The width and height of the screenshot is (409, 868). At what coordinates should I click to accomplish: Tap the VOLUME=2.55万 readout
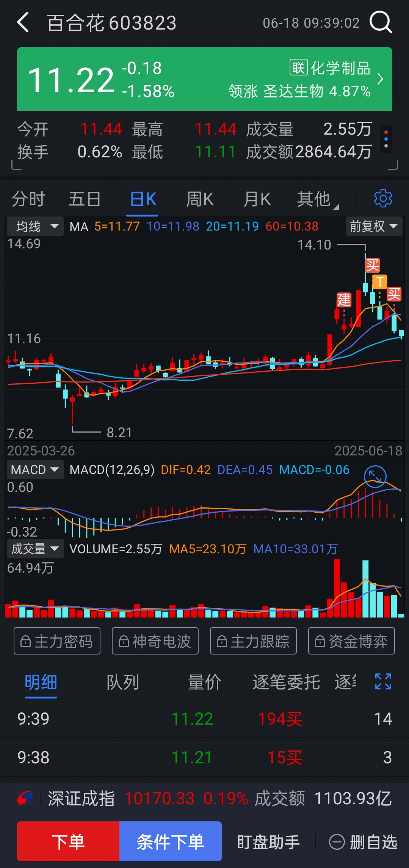click(116, 549)
